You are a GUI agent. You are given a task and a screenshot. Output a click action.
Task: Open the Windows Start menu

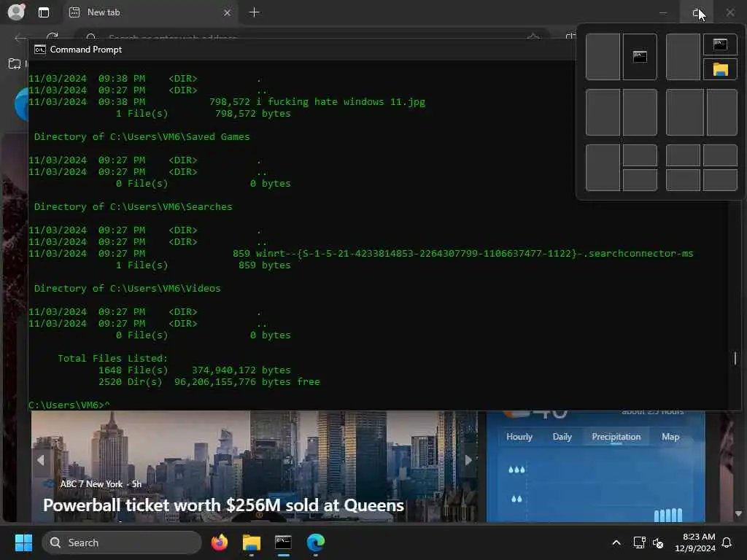tap(23, 542)
